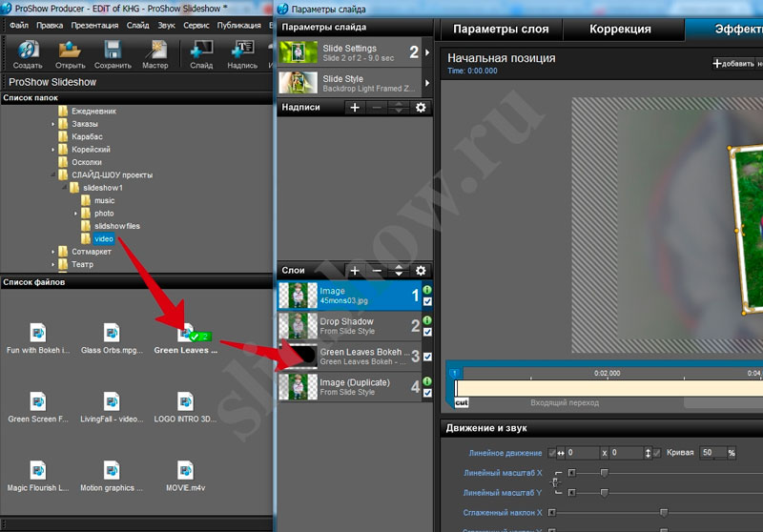Toggle checkbox of Green Leaves Bokeh layer
The height and width of the screenshot is (532, 763).
[427, 357]
